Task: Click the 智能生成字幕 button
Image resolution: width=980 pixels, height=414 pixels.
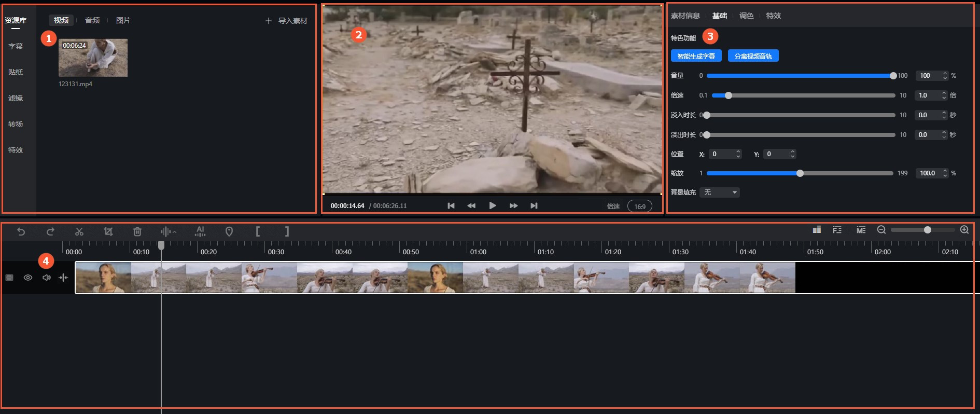Action: [696, 56]
